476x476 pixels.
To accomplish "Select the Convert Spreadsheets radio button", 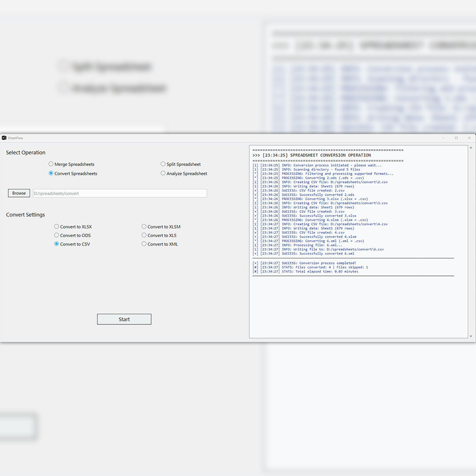I will tap(73, 173).
